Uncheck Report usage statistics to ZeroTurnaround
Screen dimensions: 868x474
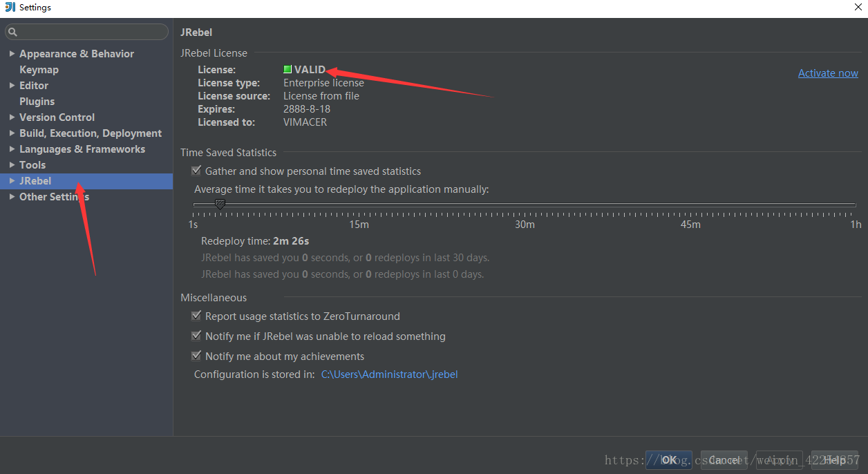point(196,316)
